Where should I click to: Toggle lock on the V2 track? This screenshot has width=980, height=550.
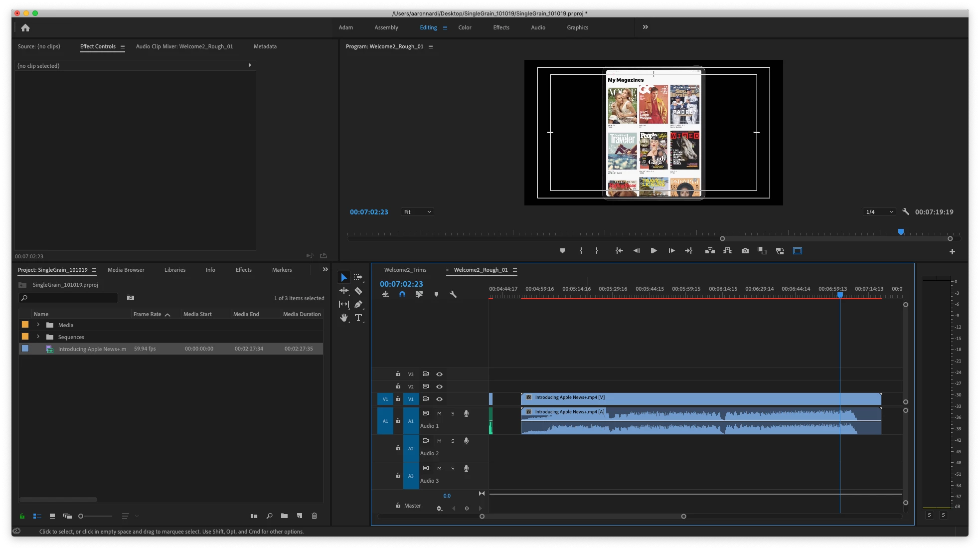coord(398,386)
